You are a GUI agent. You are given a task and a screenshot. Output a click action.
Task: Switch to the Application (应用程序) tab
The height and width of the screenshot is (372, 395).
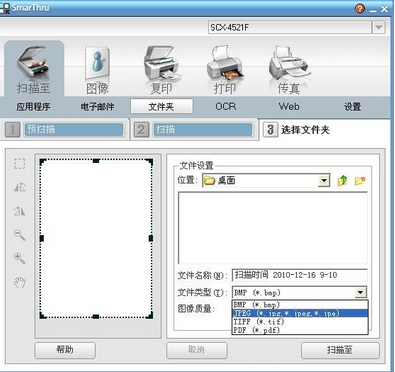pos(33,107)
